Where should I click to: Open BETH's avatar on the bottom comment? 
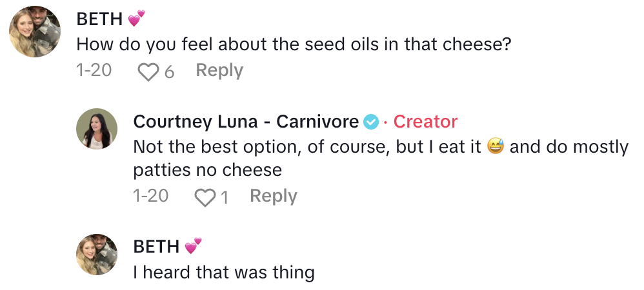pos(97,254)
